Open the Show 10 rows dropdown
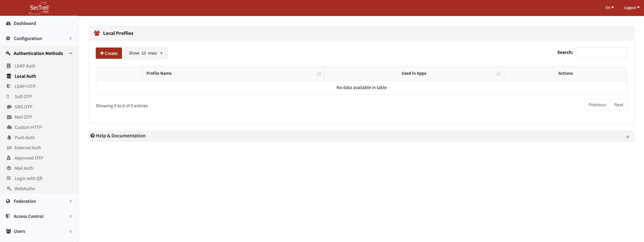This screenshot has height=242, width=644. click(146, 53)
